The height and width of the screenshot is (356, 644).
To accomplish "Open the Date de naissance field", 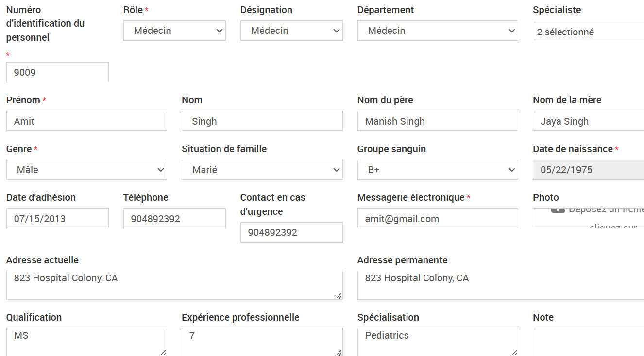I will pos(588,170).
